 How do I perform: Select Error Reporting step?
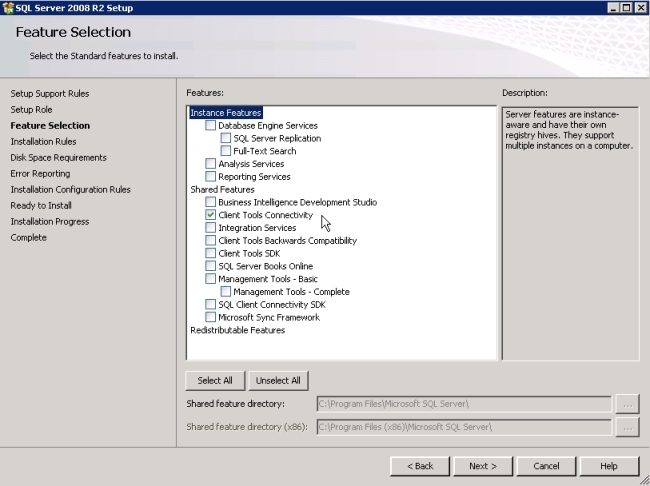[40, 173]
